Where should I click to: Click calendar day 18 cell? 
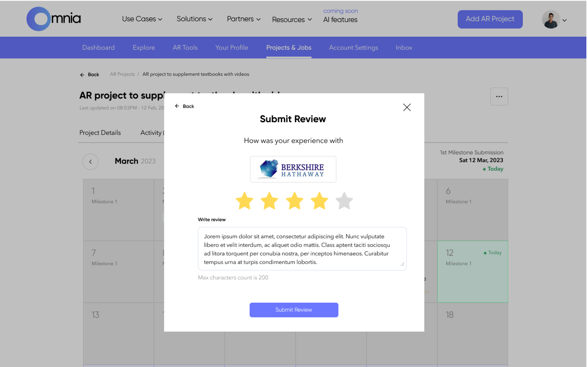coord(473,334)
